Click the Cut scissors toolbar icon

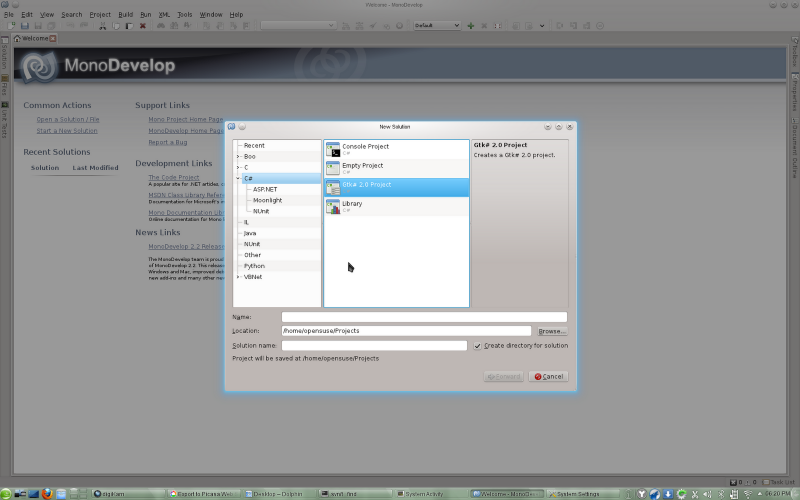click(103, 26)
